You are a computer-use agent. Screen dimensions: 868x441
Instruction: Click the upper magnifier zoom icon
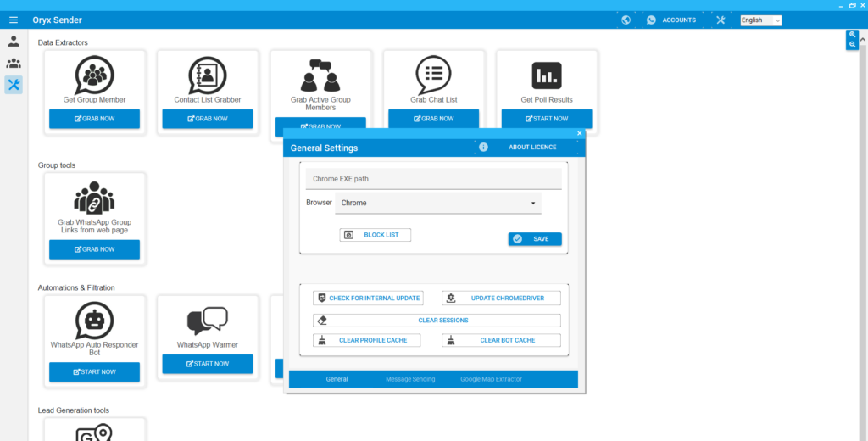pos(852,35)
